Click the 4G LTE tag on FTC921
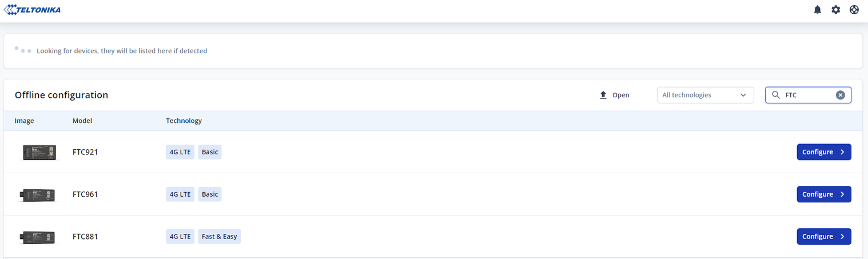868x259 pixels. [x=180, y=152]
